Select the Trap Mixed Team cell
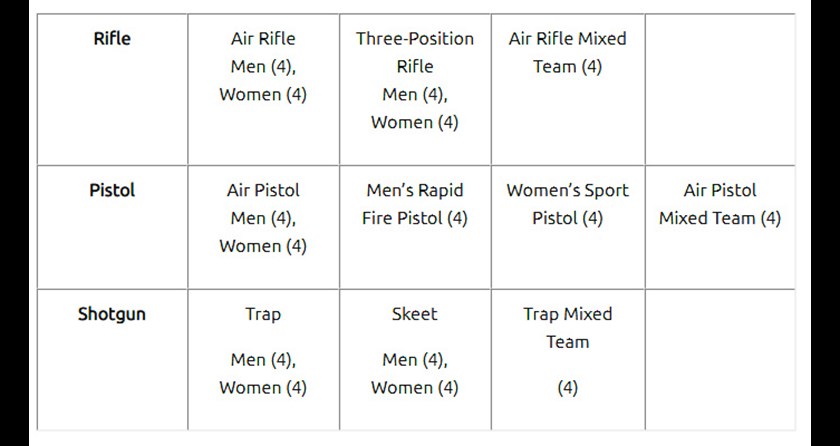The image size is (840, 446). 568,360
